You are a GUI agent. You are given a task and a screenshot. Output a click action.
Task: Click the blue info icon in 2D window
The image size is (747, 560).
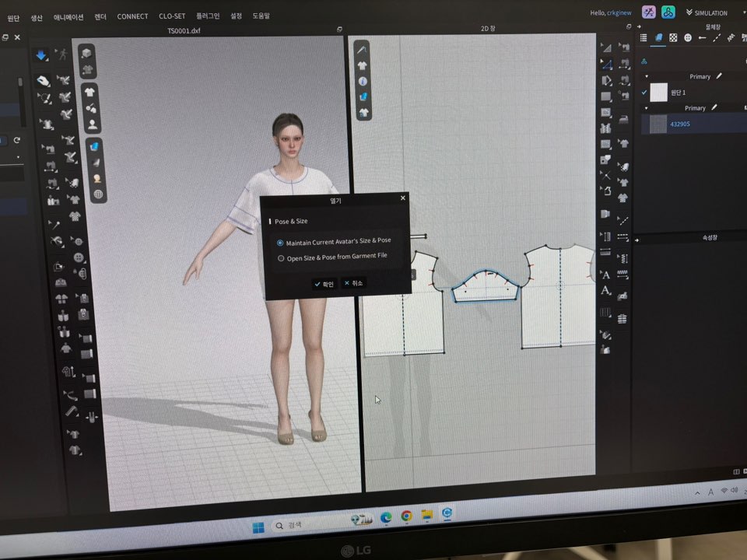coord(363,81)
